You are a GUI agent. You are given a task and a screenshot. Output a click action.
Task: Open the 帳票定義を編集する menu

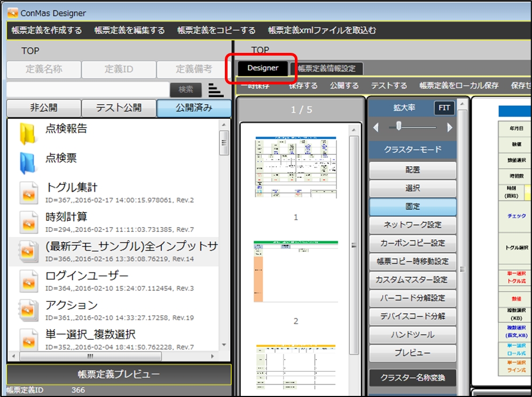point(130,30)
